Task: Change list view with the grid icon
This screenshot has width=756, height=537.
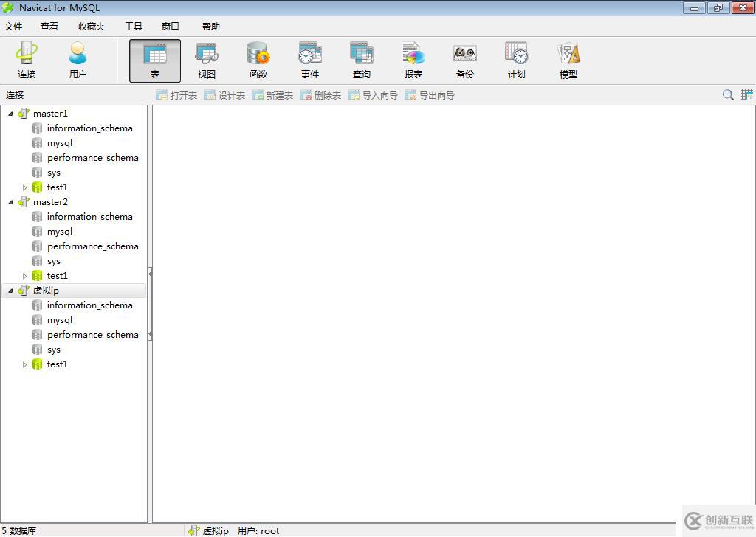Action: click(x=747, y=95)
